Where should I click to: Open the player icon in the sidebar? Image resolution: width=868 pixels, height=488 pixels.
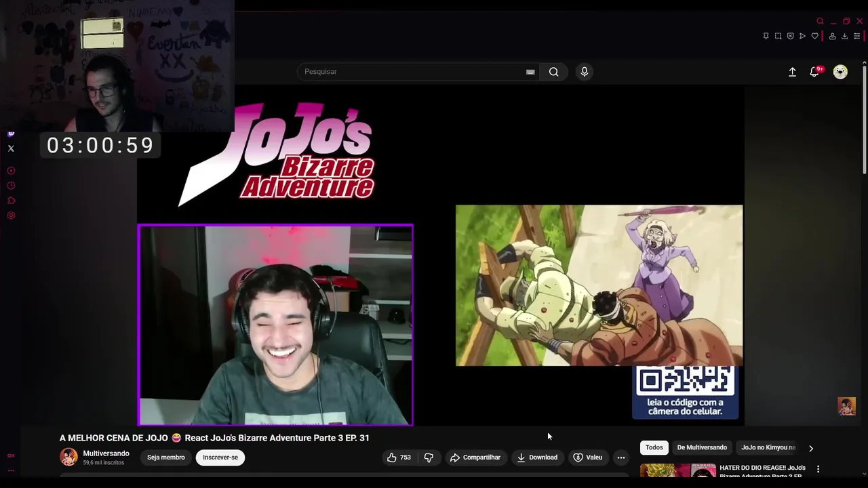coord(11,171)
